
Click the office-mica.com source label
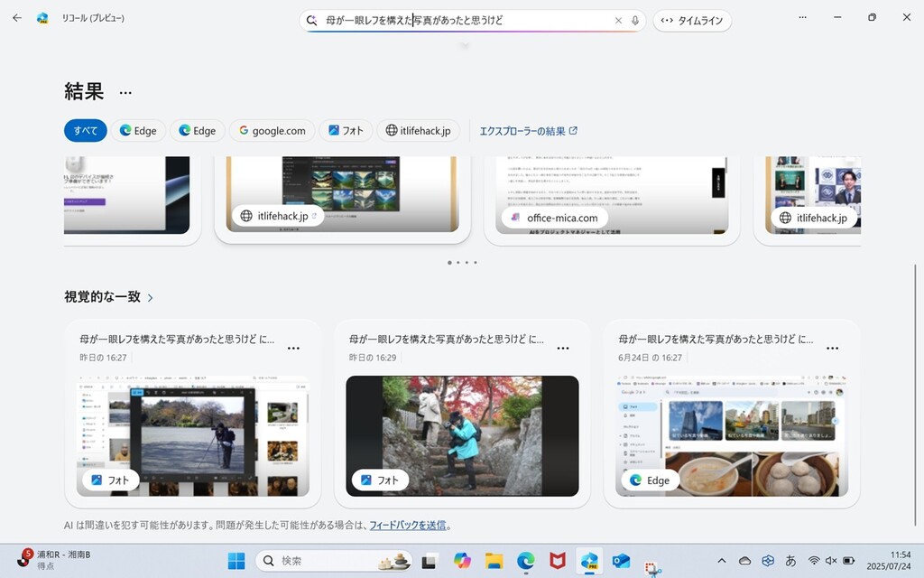pyautogui.click(x=555, y=218)
